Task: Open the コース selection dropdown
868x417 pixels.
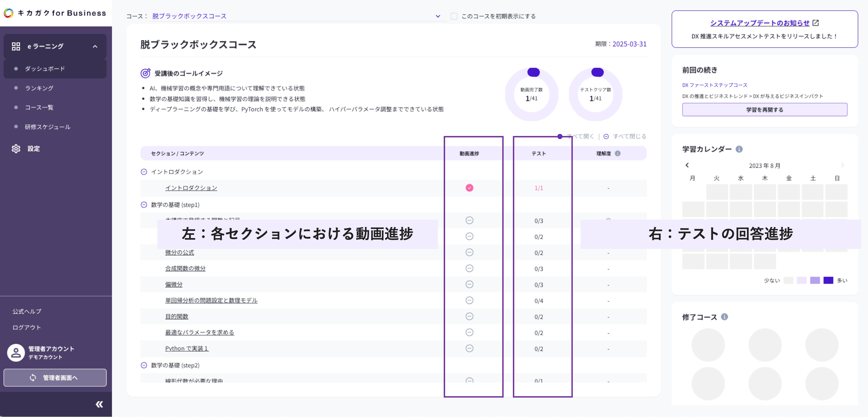Action: pos(438,16)
